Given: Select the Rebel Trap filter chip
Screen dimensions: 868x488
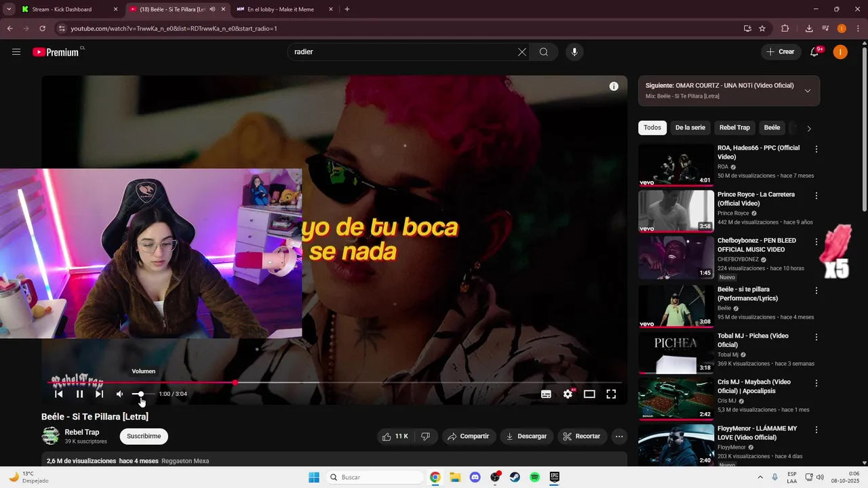Looking at the screenshot, I should (734, 127).
